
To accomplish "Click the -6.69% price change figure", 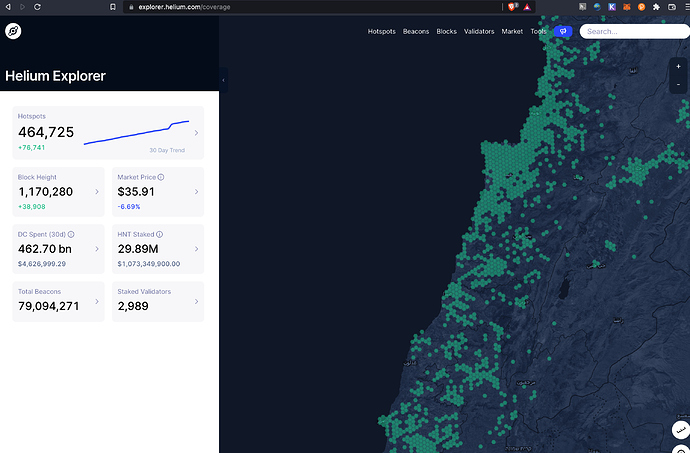I will pyautogui.click(x=129, y=206).
